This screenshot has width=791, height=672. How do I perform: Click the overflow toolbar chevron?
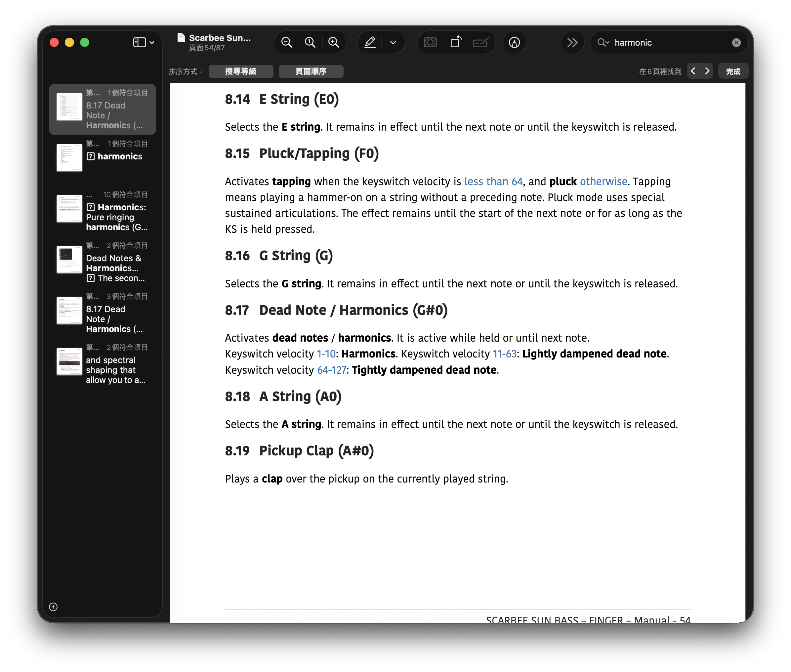coord(572,42)
